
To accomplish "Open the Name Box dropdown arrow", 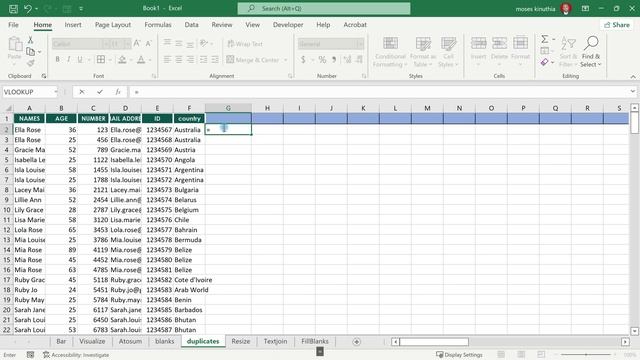I will point(56,92).
